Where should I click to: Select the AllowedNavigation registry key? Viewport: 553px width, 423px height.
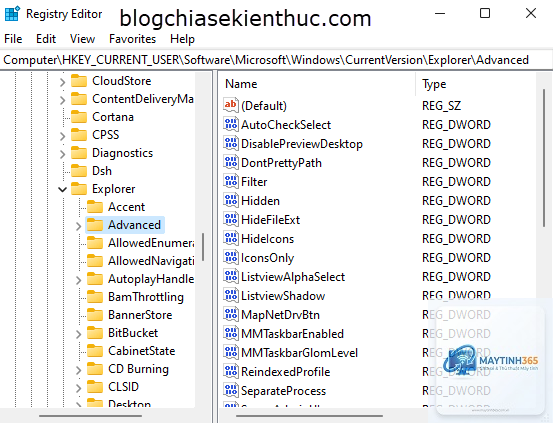click(x=151, y=261)
